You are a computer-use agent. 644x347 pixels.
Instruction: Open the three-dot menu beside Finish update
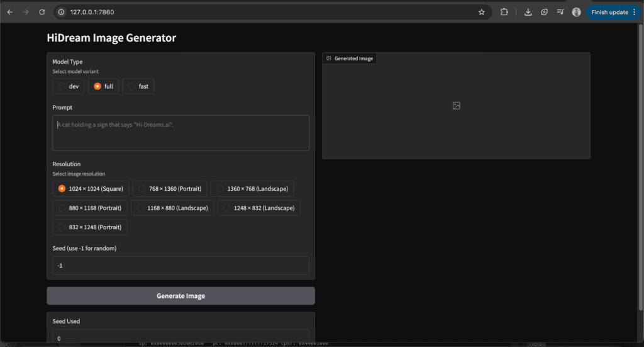(635, 13)
